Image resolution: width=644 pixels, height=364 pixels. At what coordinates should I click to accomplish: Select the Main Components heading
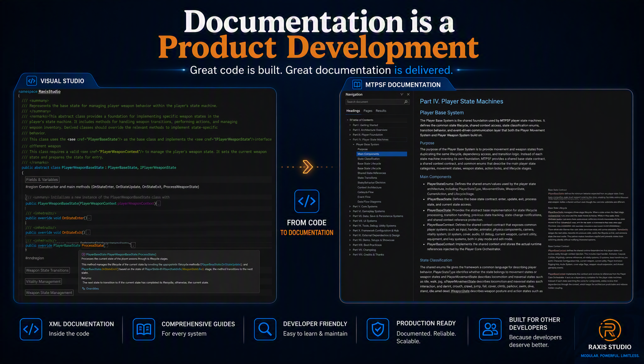(382, 154)
